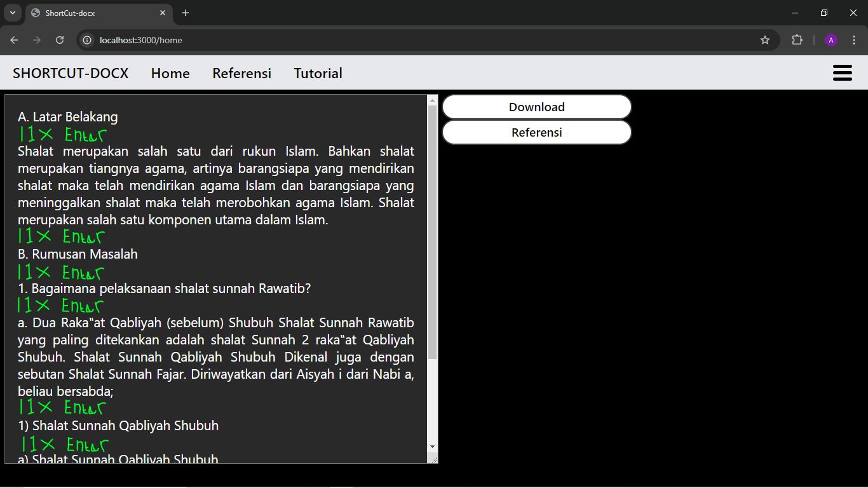Click '1. Bagaimana pelaksanaan shalat sunnah Rawatib?'

point(164,288)
